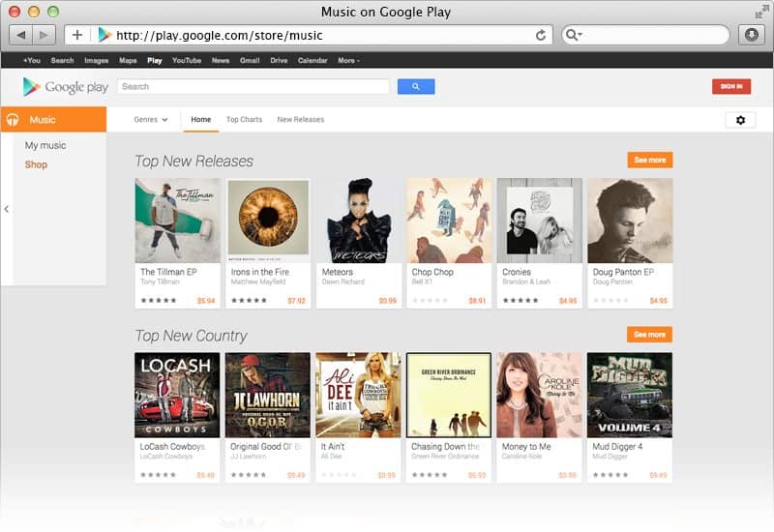
Task: Open Irons in the Fire album cover
Action: coord(268,221)
